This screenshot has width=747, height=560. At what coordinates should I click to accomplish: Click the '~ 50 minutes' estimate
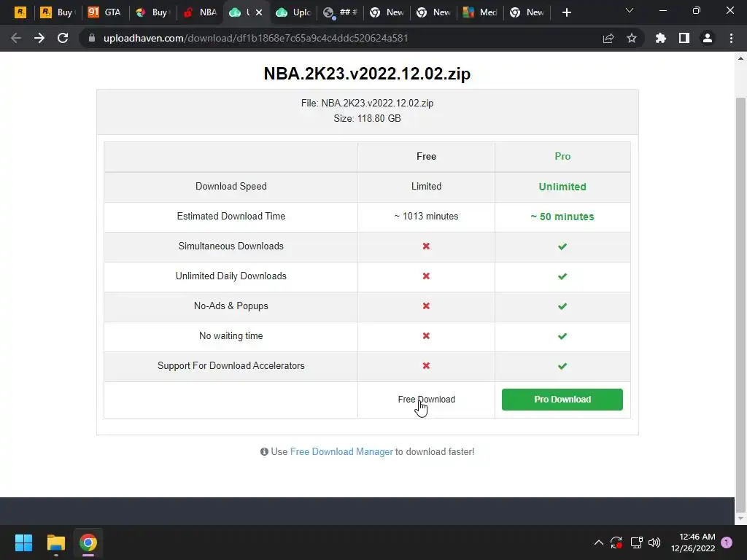(x=562, y=217)
